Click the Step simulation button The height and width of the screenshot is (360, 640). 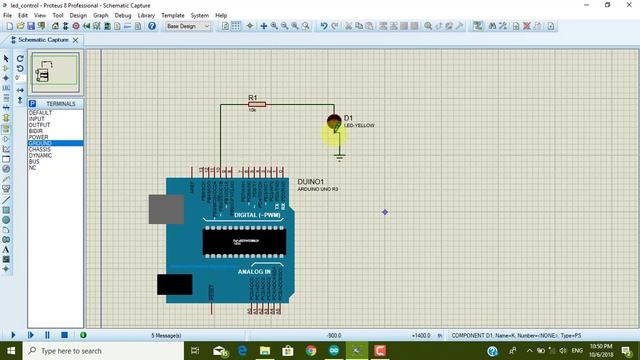31,335
